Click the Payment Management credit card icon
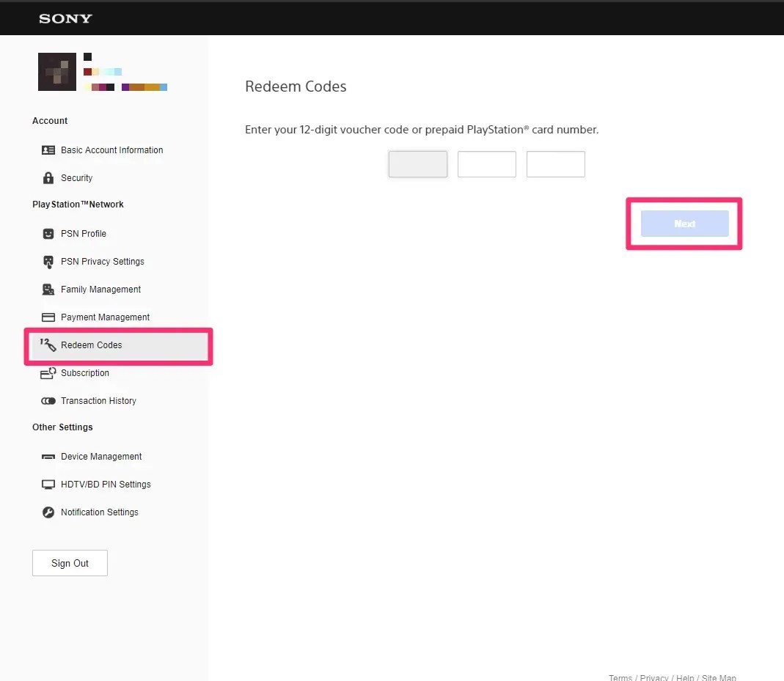Image resolution: width=784 pixels, height=681 pixels. (x=48, y=317)
